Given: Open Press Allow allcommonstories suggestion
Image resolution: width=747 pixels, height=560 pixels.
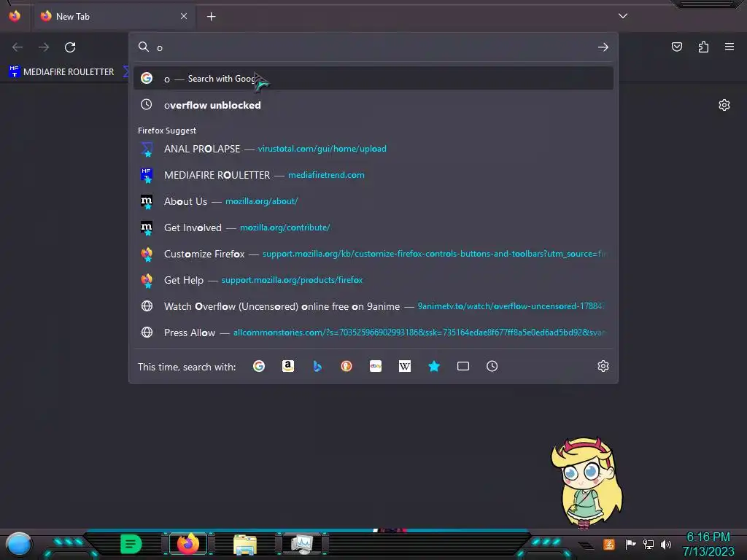Looking at the screenshot, I should [x=373, y=332].
